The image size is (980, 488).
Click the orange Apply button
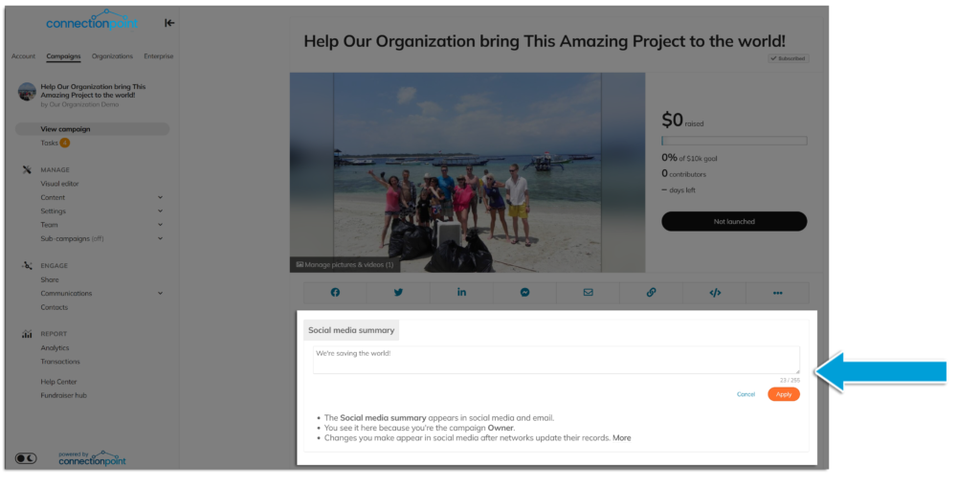784,394
